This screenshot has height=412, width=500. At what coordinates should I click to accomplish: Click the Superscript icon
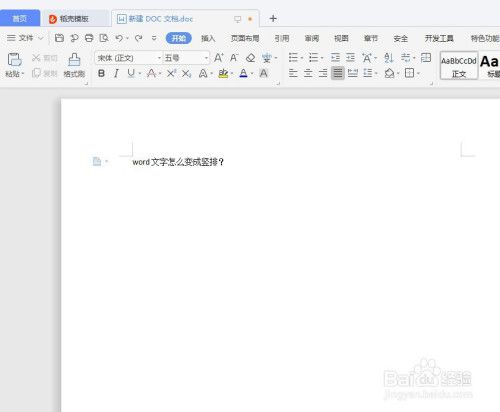[171, 73]
